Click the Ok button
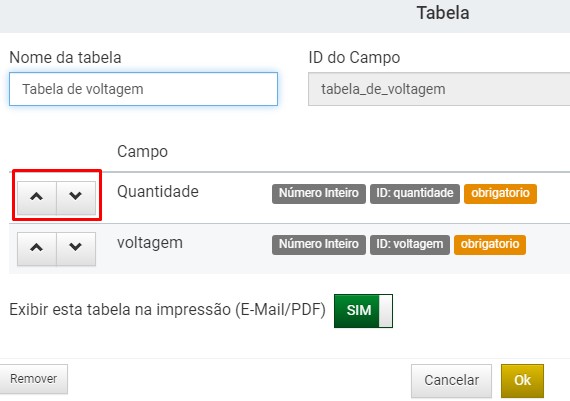Viewport: 570px width, 401px height. [x=522, y=381]
